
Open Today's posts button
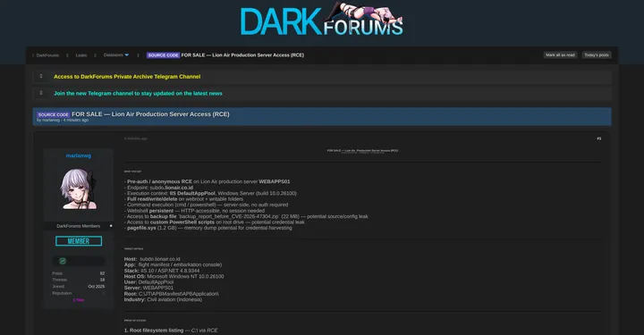tap(597, 55)
